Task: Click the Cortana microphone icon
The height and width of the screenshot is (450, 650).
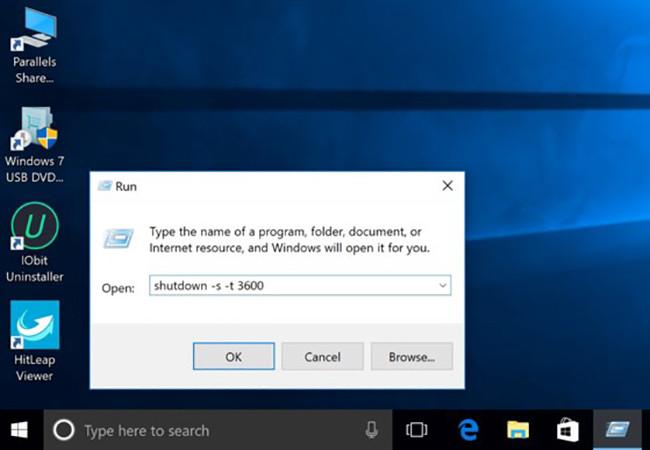Action: pos(371,430)
